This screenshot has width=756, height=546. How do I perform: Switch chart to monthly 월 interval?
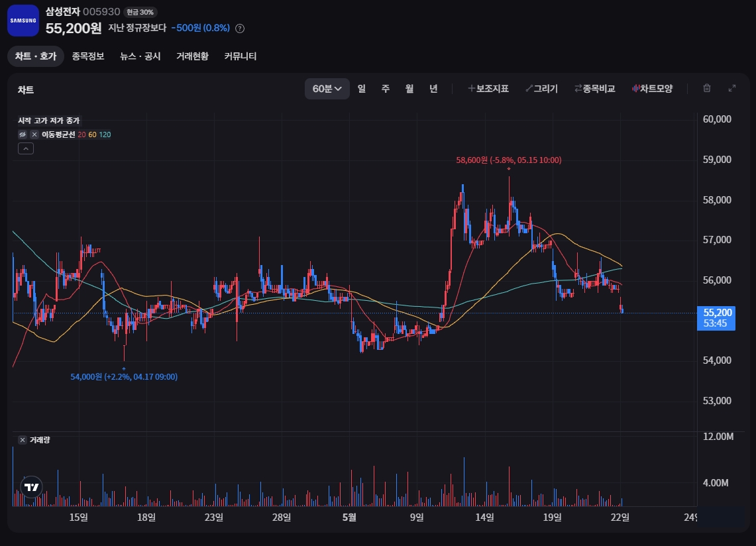[409, 89]
